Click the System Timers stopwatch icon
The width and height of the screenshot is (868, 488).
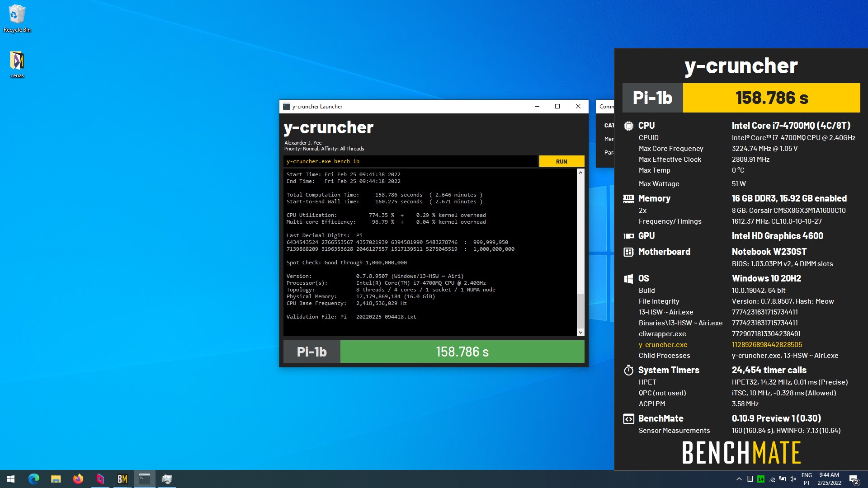click(x=628, y=370)
